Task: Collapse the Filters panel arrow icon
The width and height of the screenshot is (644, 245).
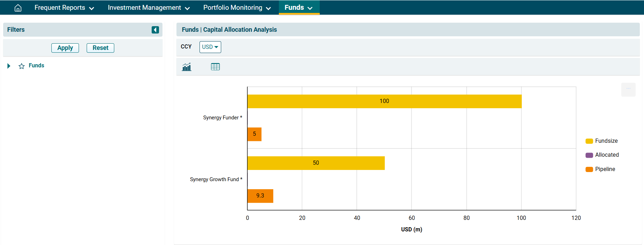Action: pos(155,30)
